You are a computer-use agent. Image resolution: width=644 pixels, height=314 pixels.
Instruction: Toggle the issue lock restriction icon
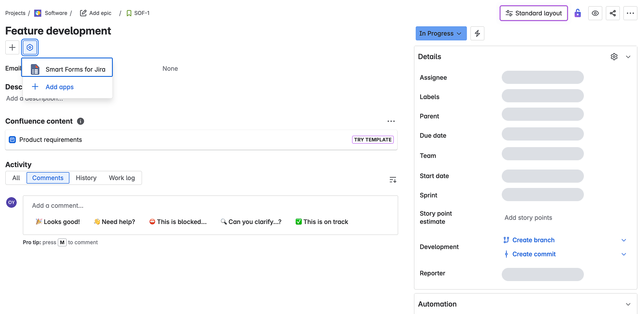(x=578, y=13)
